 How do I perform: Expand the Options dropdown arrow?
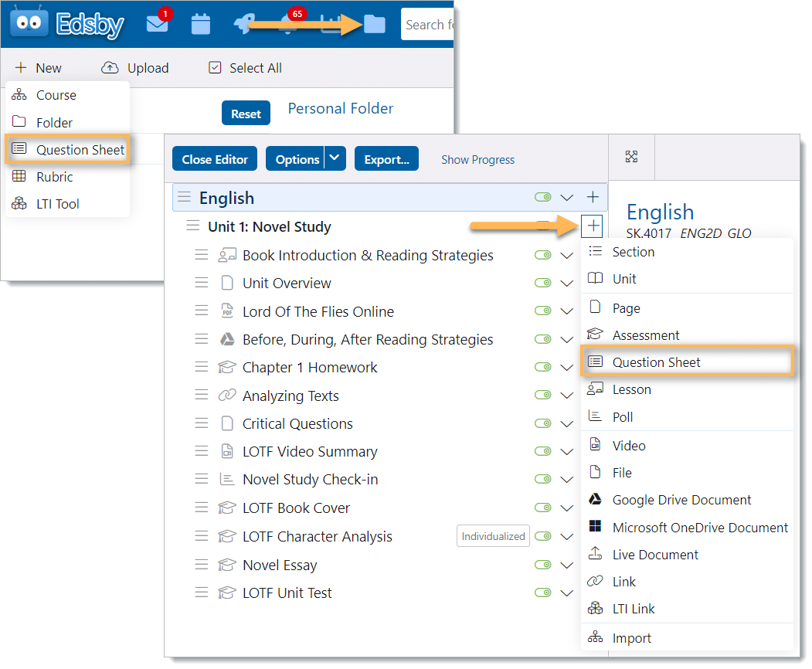click(x=335, y=159)
